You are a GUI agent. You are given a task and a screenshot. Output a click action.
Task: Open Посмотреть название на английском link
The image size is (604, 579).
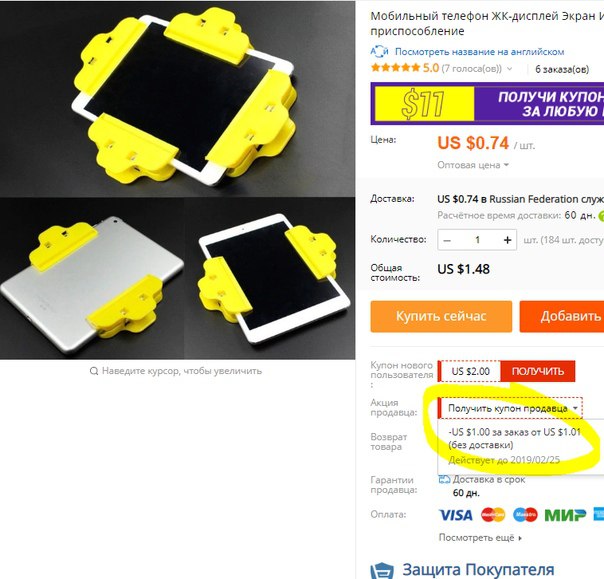(480, 52)
